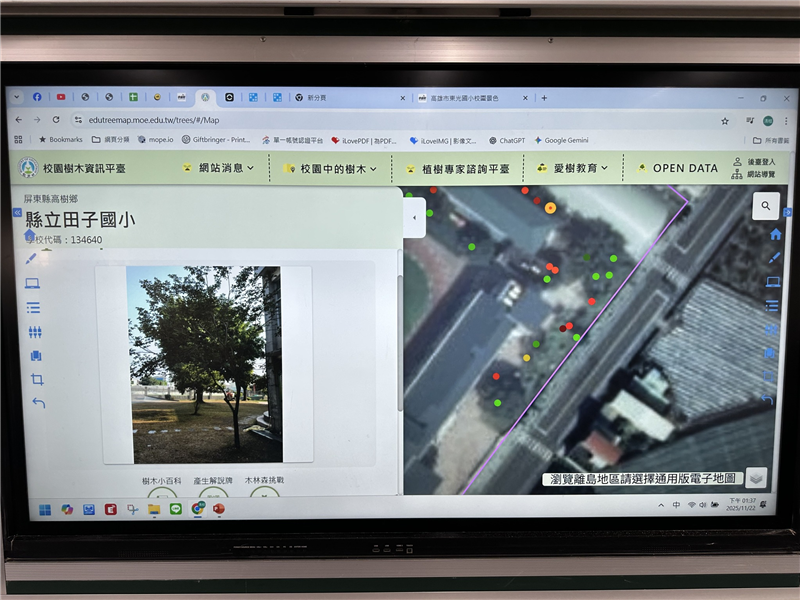Open the list icon in left sidebar
Viewport: 800px width, 600px height.
[33, 308]
